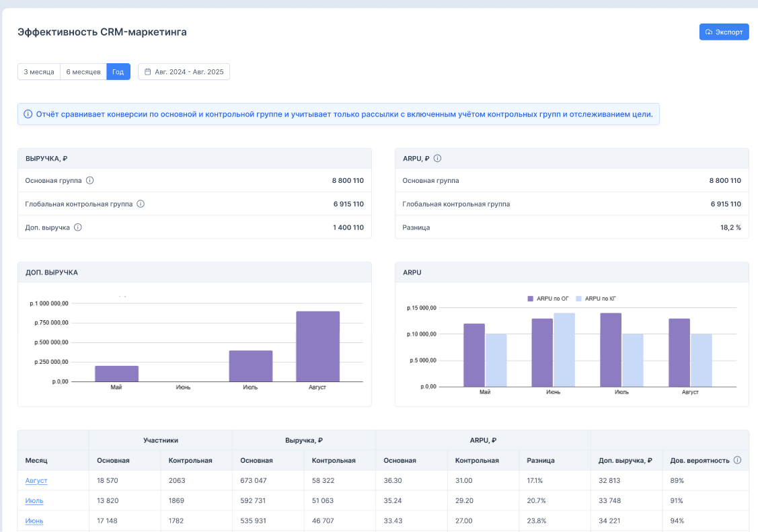Click the info icon in blue notice banner
This screenshot has height=532, width=758.
click(28, 114)
